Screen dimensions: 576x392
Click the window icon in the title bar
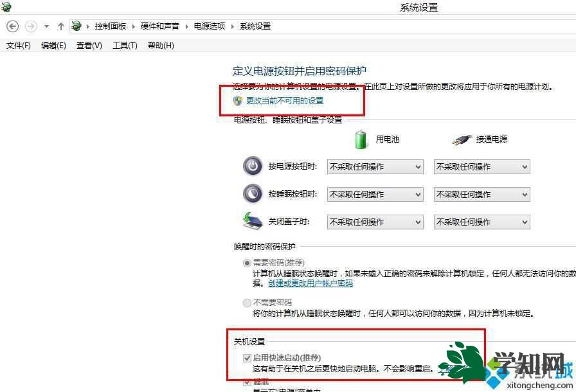tap(6, 6)
